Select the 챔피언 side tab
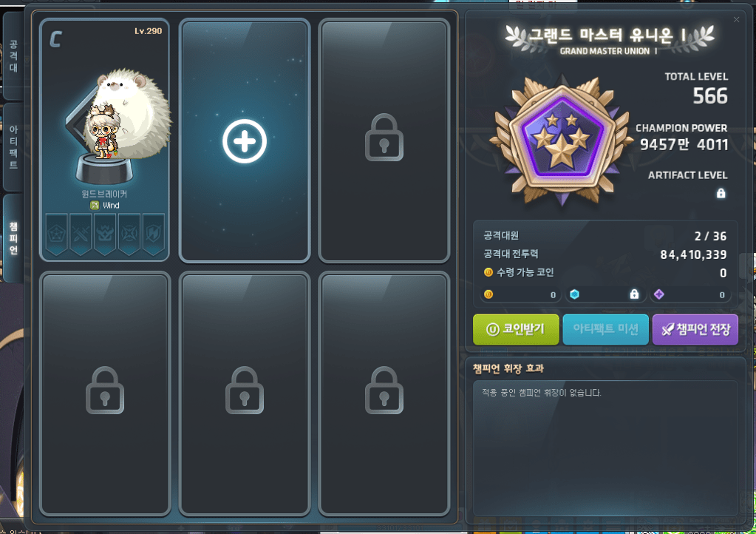 click(x=13, y=238)
